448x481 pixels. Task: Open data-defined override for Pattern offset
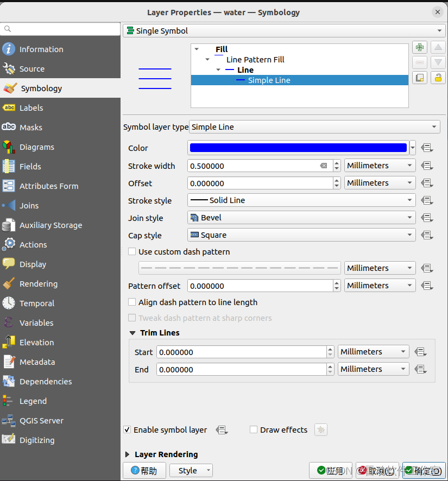(427, 286)
